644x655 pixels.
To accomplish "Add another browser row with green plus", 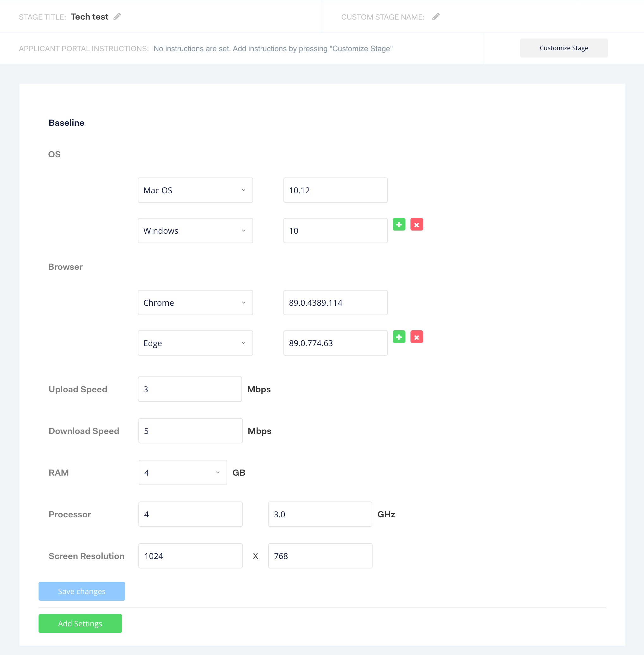I will point(399,337).
